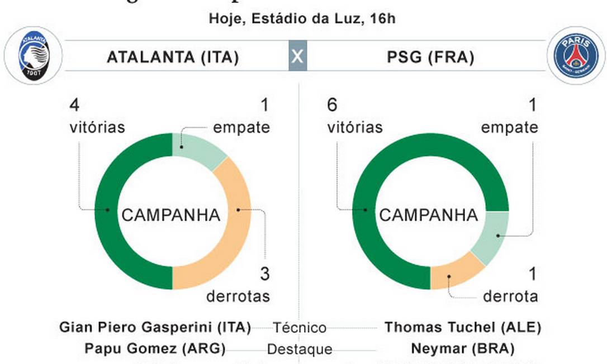Click the PSG (FRA) team name
Viewport: 607px width, 364px height.
[x=430, y=58]
